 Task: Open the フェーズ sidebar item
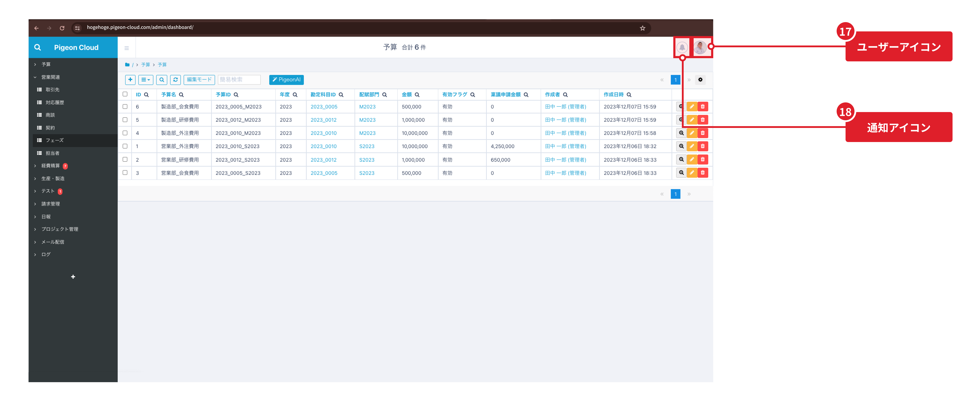(x=54, y=140)
